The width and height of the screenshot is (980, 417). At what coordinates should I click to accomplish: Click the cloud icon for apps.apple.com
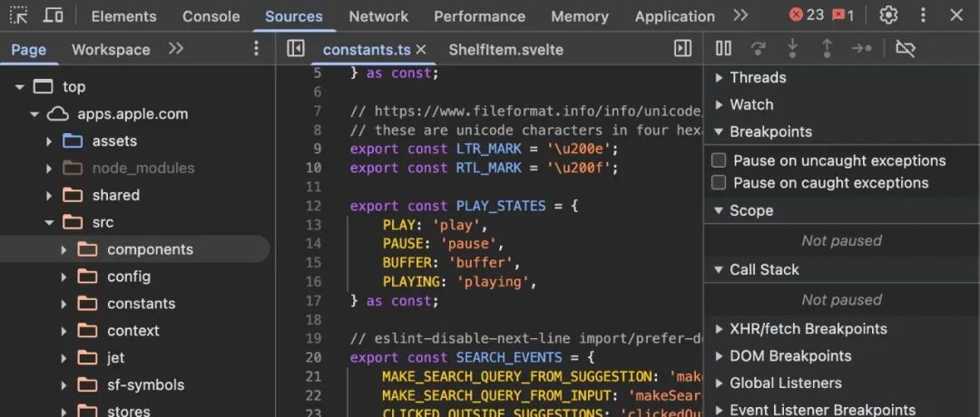[58, 113]
